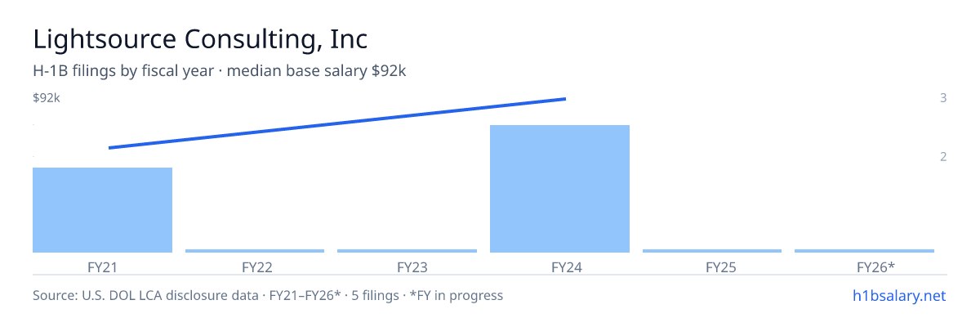980x327 pixels.
Task: Click the DOL LCA source footnote
Action: click(x=268, y=295)
